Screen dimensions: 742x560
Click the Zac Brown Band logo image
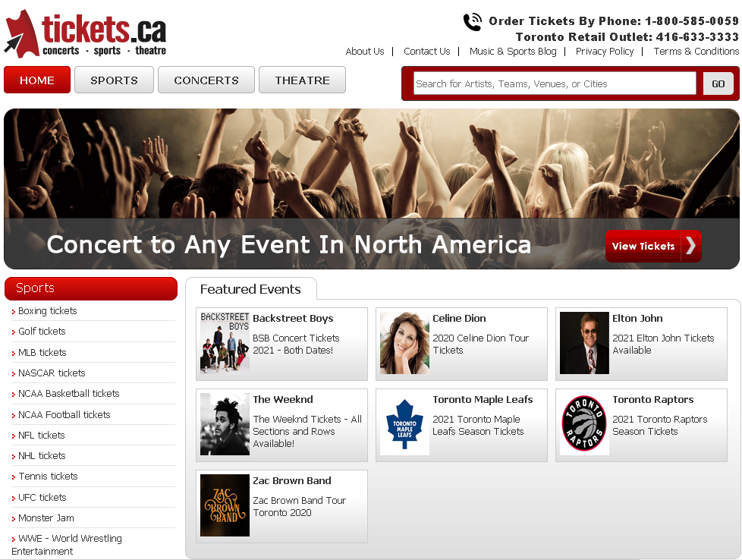click(225, 505)
